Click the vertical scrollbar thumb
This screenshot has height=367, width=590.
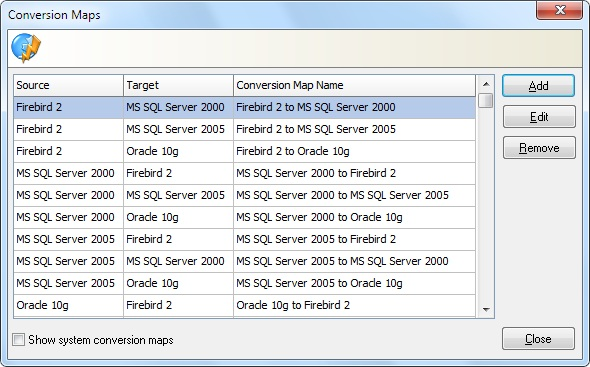coord(486,101)
